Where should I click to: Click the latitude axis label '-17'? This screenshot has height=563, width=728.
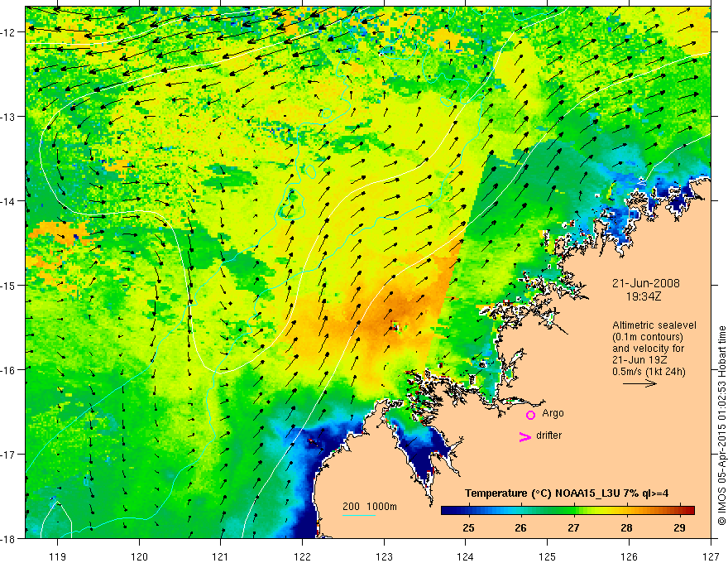pos(9,454)
